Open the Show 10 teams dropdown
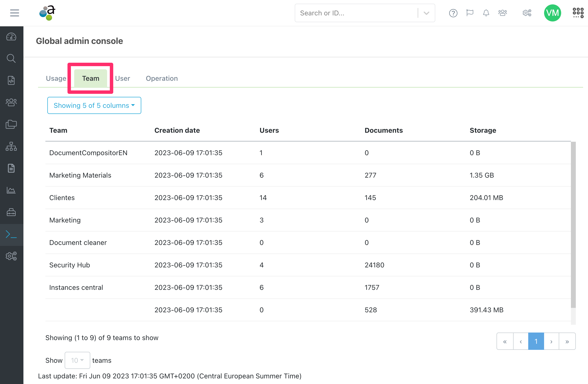The height and width of the screenshot is (384, 588). [x=77, y=360]
